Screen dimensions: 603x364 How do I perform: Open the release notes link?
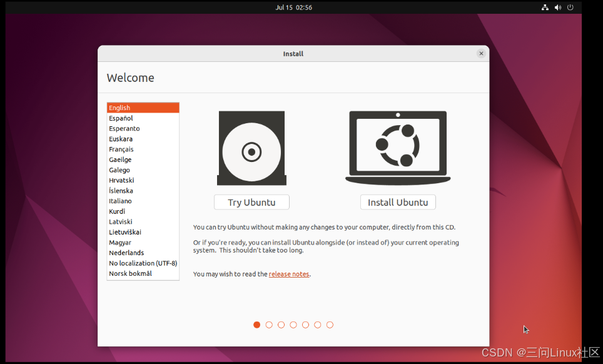pyautogui.click(x=289, y=274)
